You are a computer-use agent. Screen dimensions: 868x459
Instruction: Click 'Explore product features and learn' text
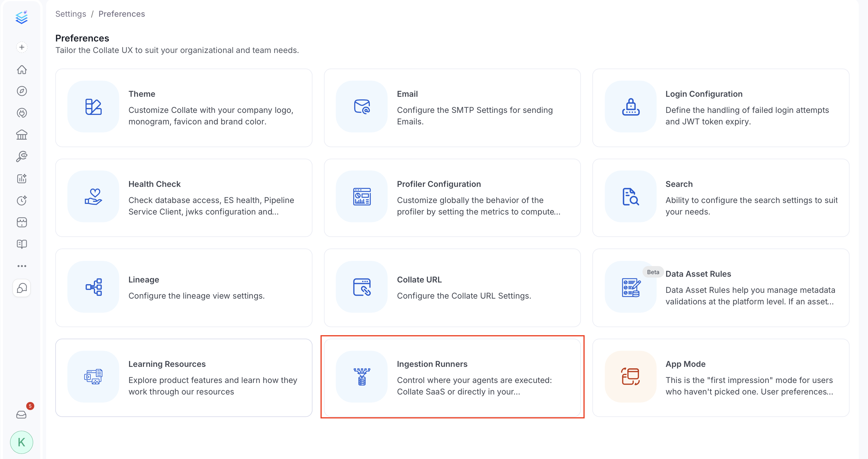point(213,386)
